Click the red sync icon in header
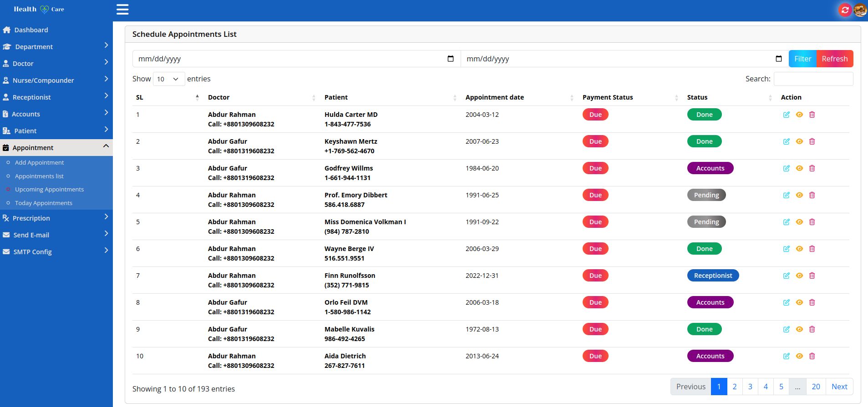Image resolution: width=868 pixels, height=407 pixels. point(845,10)
